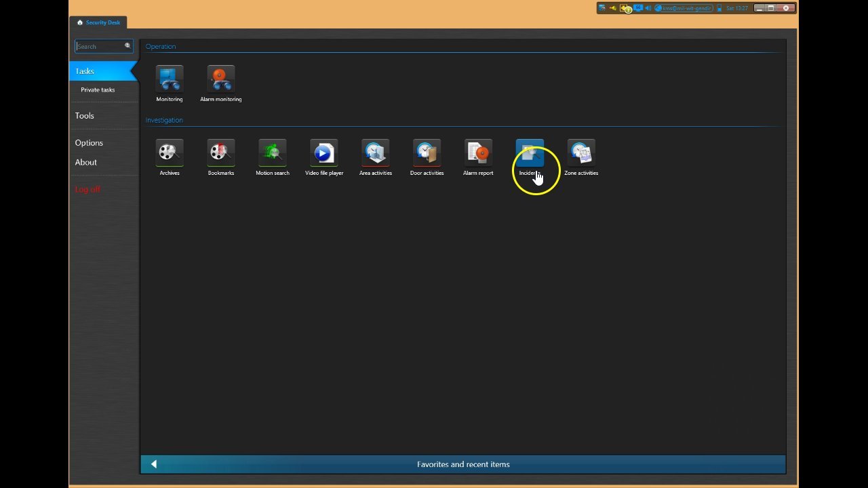Open the Zone activities report
868x488 pixels.
(x=581, y=158)
